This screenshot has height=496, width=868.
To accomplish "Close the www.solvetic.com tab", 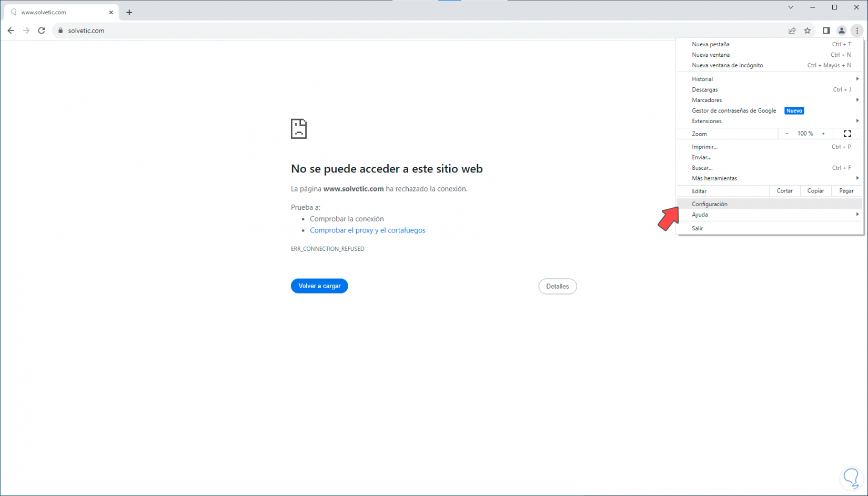I will click(x=111, y=12).
